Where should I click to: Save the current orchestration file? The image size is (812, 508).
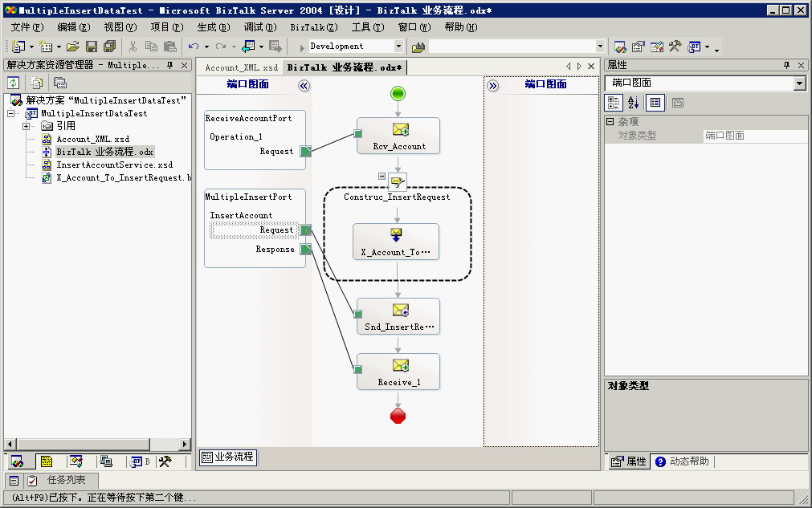tap(92, 47)
